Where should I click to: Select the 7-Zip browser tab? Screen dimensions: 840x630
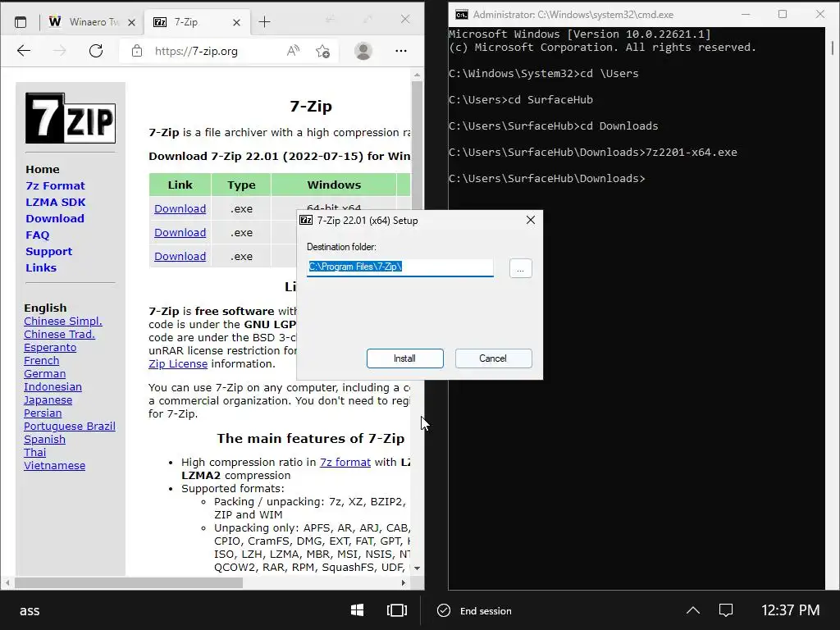[x=197, y=22]
